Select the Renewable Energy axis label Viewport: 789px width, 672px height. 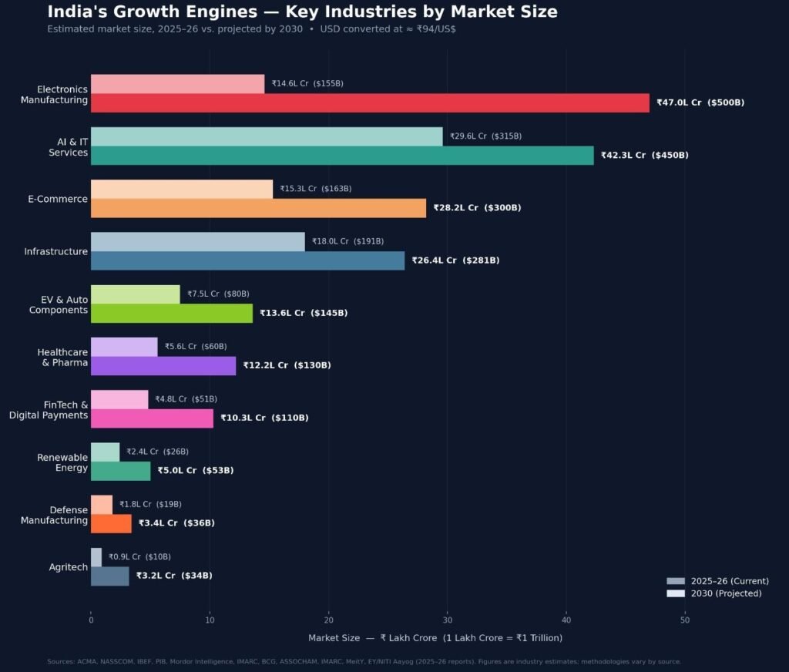[62, 462]
